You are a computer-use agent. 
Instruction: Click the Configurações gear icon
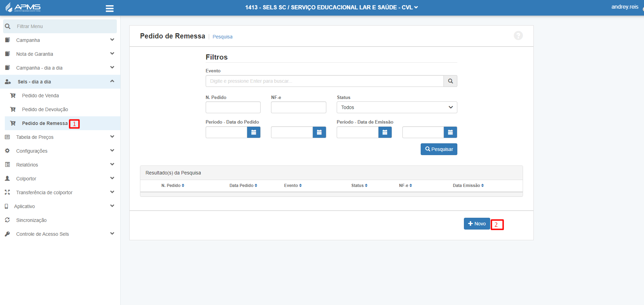[7, 151]
